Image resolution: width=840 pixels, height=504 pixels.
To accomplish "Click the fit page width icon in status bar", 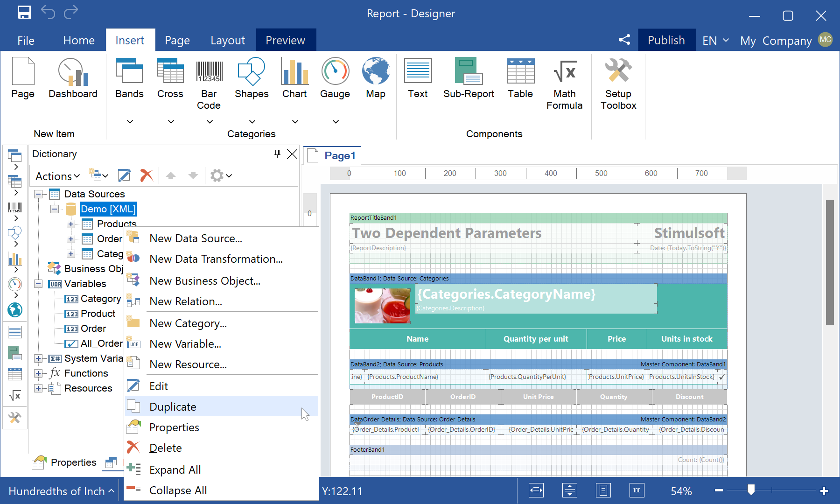I will click(x=536, y=490).
